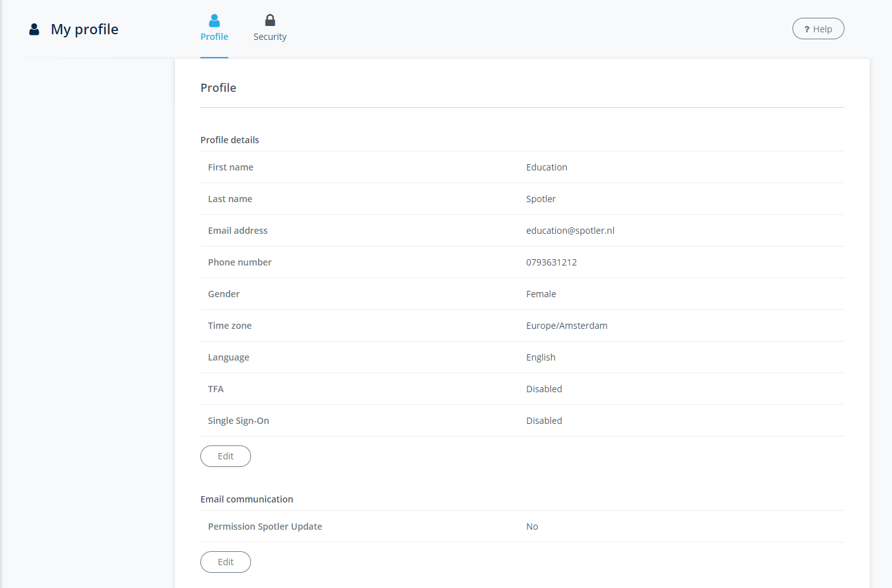
Task: Click the TFA status Disabled
Action: 544,389
